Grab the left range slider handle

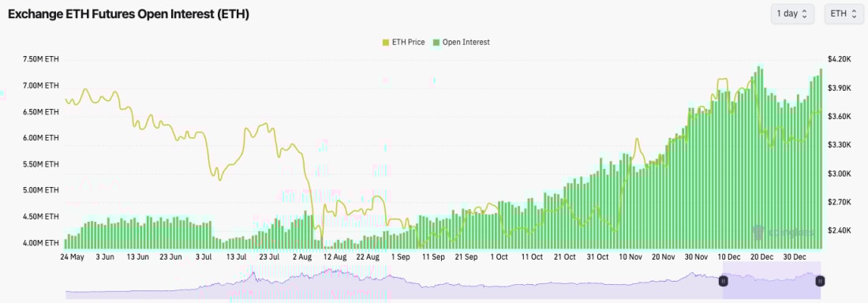click(723, 282)
